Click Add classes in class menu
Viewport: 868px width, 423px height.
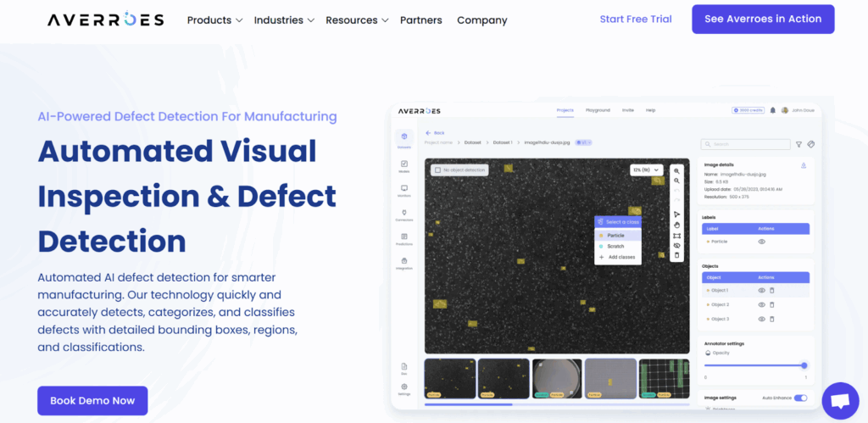(x=618, y=258)
